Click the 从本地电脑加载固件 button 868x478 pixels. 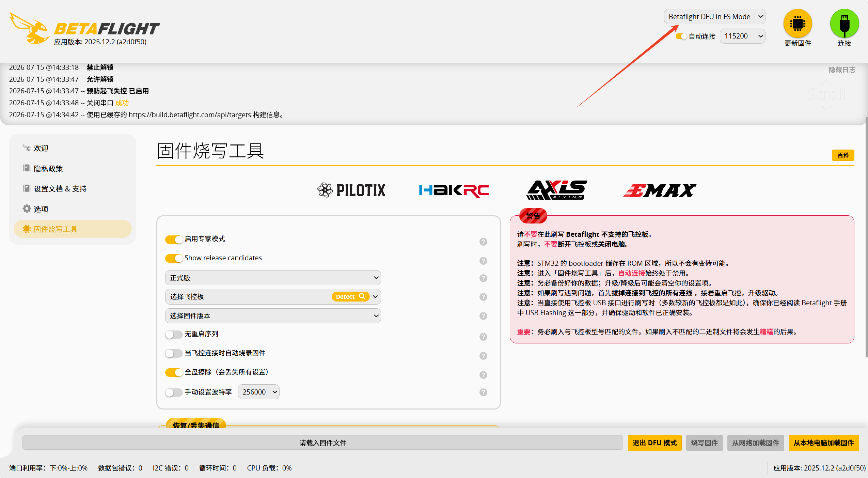coord(823,443)
